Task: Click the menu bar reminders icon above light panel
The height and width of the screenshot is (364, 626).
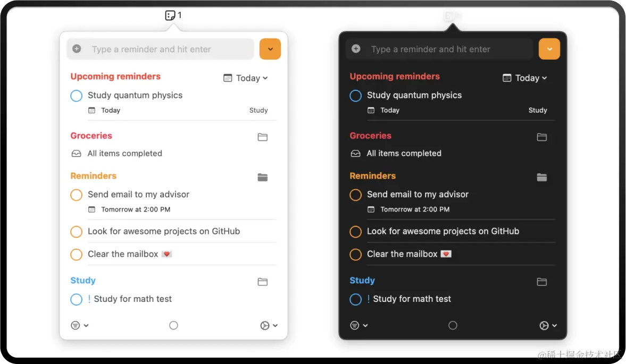Action: tap(170, 15)
